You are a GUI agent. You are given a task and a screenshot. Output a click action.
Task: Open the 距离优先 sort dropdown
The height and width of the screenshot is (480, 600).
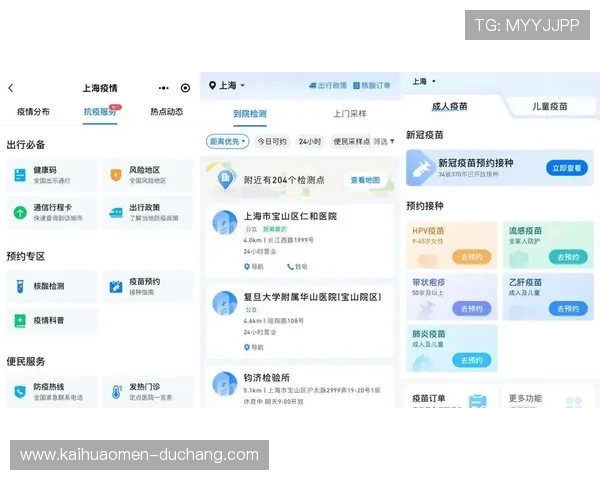[227, 141]
